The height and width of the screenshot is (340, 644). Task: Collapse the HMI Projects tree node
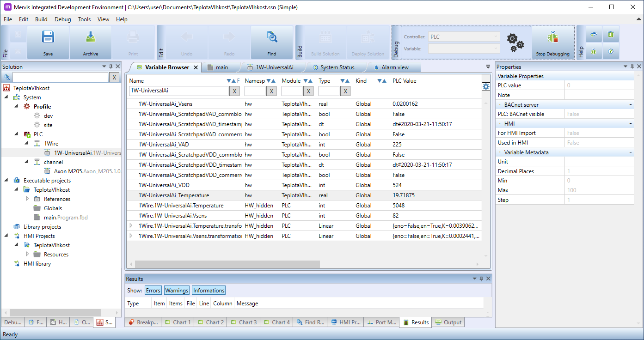coord(7,236)
